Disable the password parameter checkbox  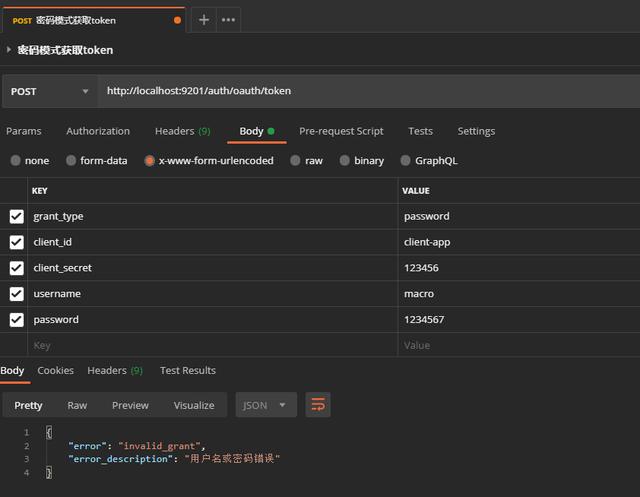coord(16,320)
